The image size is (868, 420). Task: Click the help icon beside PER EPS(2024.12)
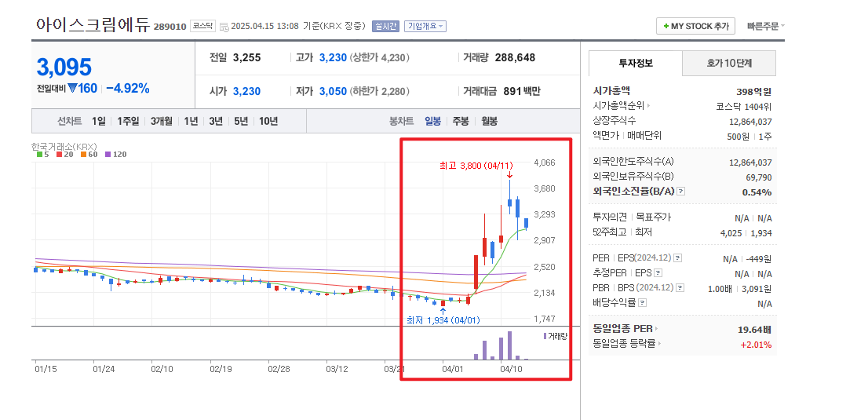[678, 258]
